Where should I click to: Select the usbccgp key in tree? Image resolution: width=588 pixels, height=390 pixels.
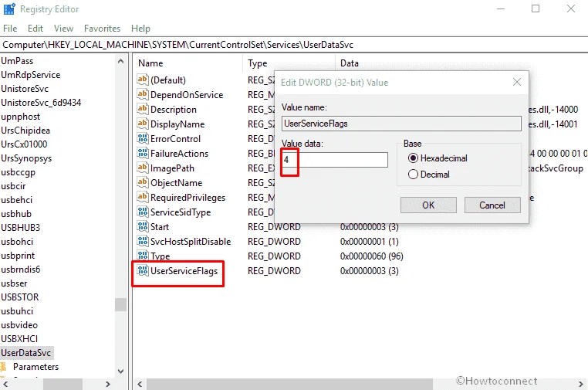tap(18, 172)
